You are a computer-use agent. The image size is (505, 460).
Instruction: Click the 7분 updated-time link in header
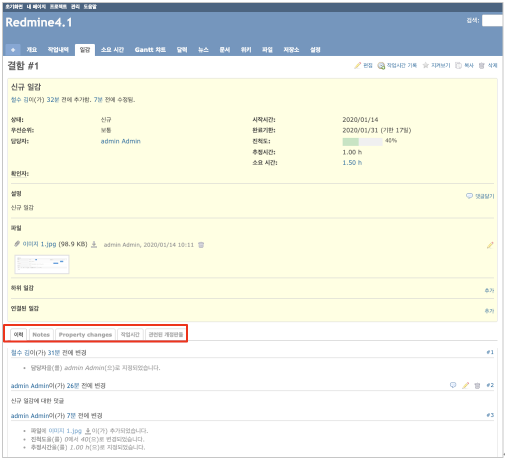coord(98,100)
